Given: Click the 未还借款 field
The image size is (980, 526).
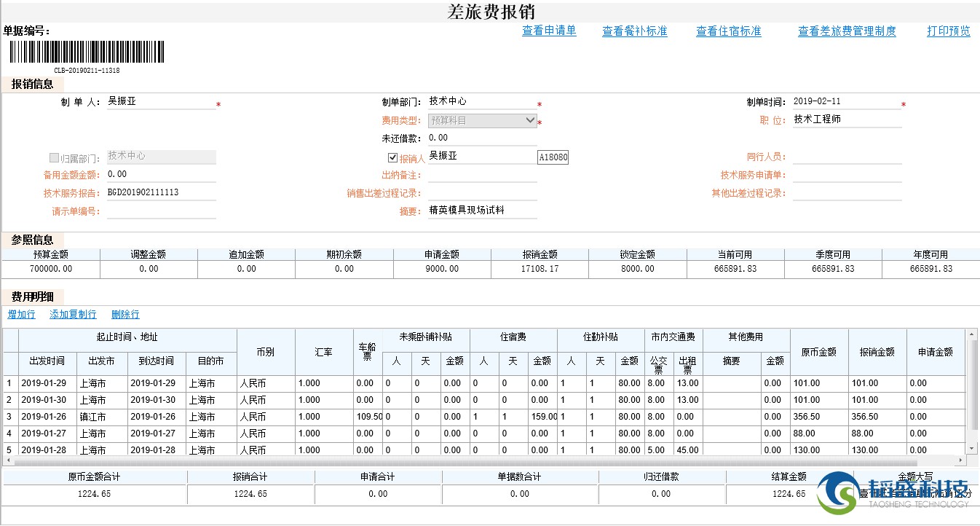Looking at the screenshot, I should tap(483, 138).
